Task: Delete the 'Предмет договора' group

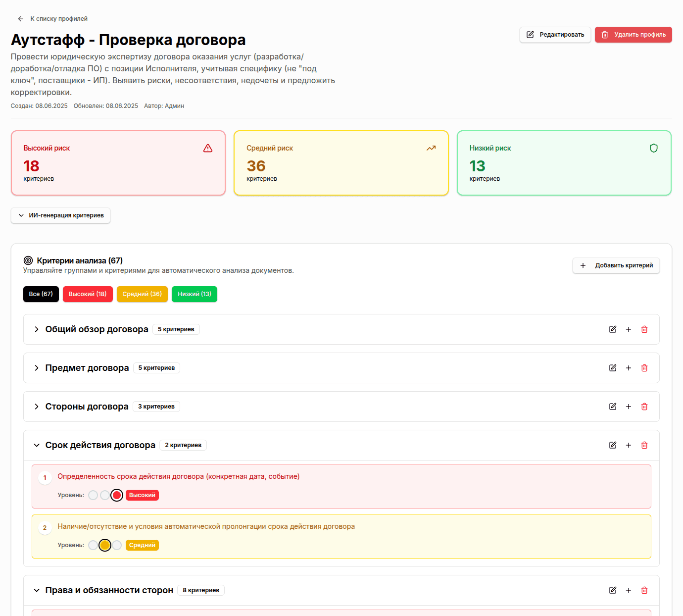Action: point(644,368)
